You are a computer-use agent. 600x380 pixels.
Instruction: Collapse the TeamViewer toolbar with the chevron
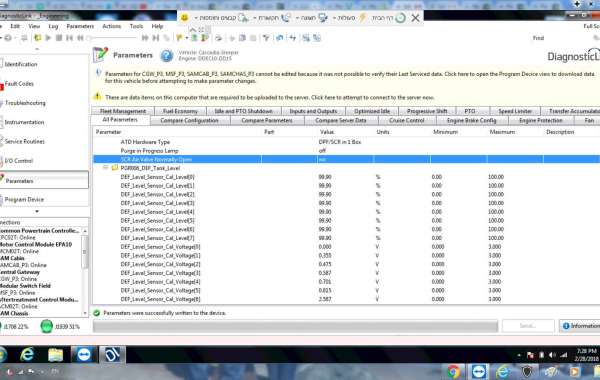(193, 29)
